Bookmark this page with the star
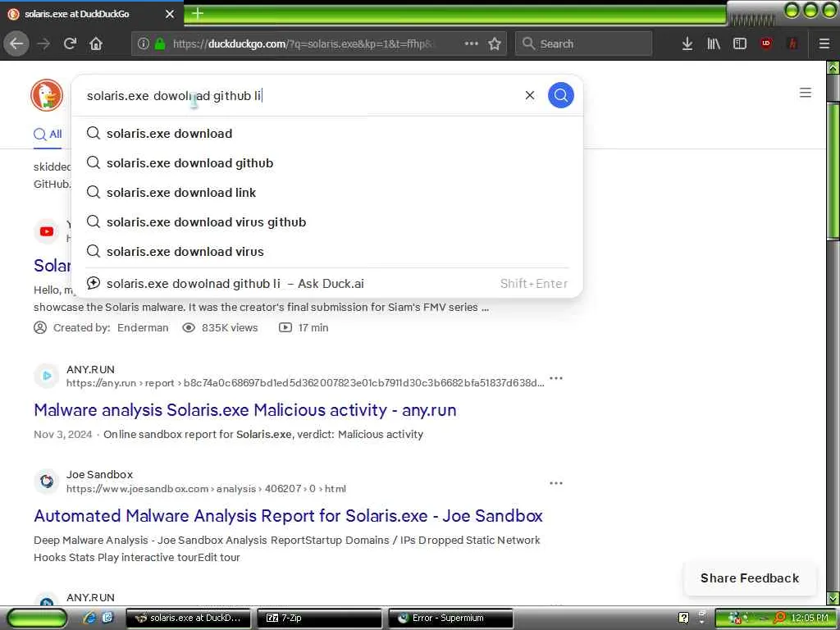The height and width of the screenshot is (630, 840). point(495,44)
